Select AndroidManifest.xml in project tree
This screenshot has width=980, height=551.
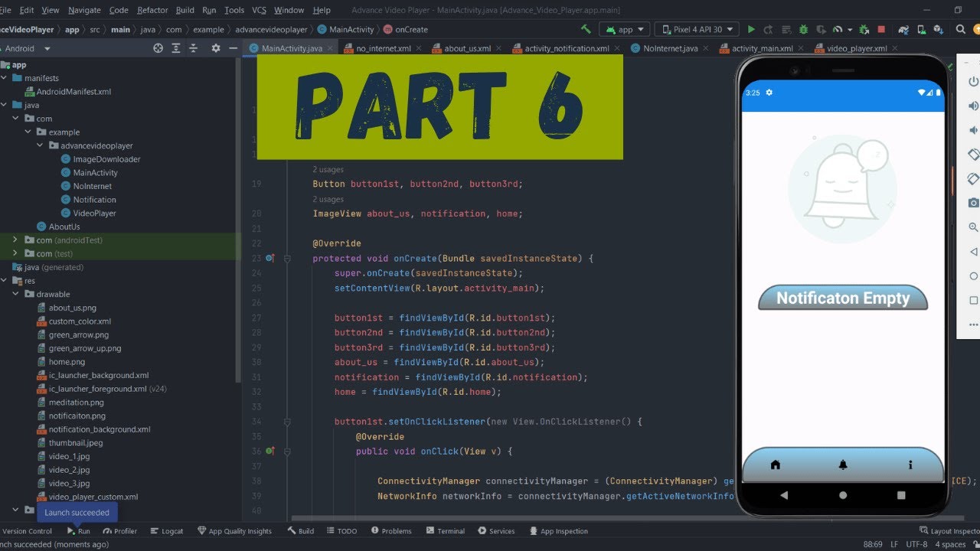(x=73, y=91)
